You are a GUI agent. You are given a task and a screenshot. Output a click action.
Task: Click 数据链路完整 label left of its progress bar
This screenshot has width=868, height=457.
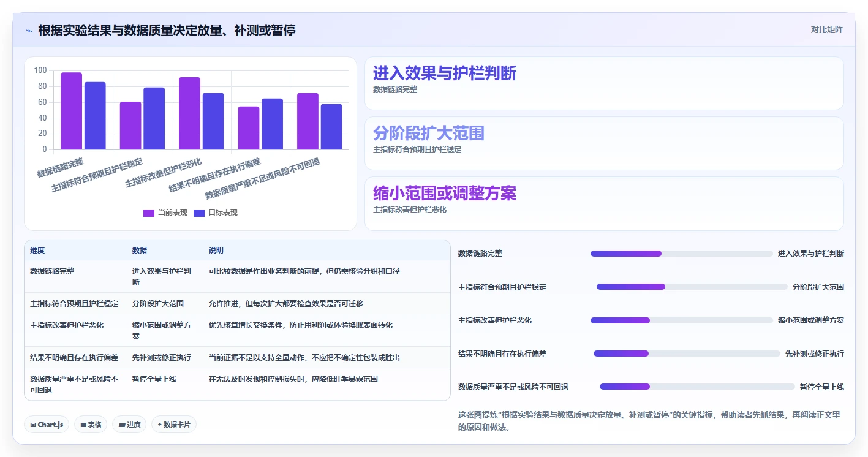[480, 254]
